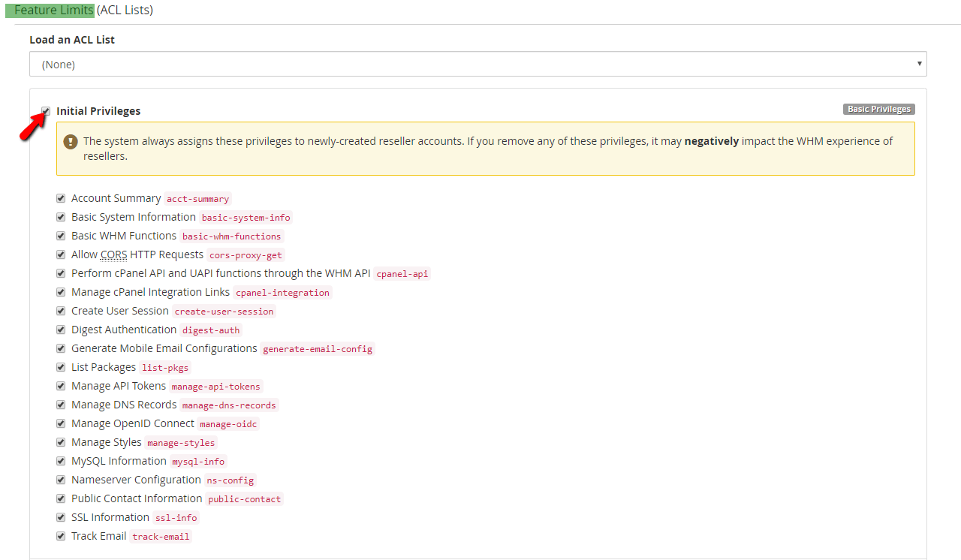Click the cpanel-api code tag
The width and height of the screenshot is (961, 560).
click(402, 274)
